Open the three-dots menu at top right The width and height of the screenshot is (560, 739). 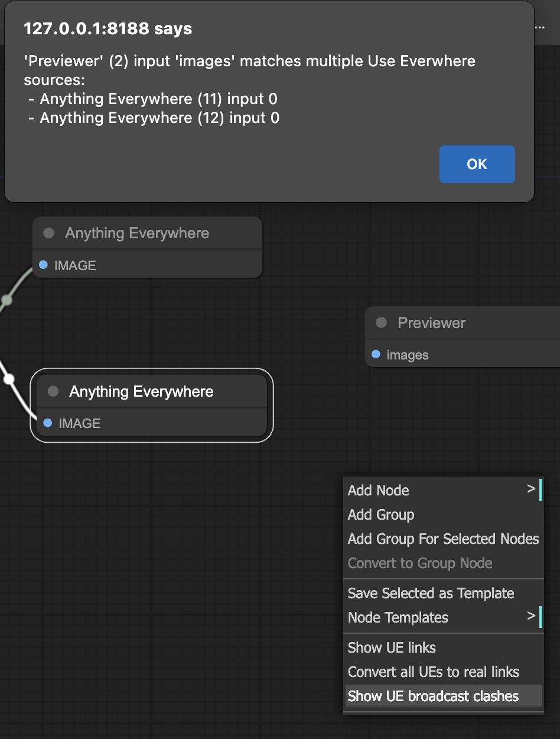[x=539, y=28]
